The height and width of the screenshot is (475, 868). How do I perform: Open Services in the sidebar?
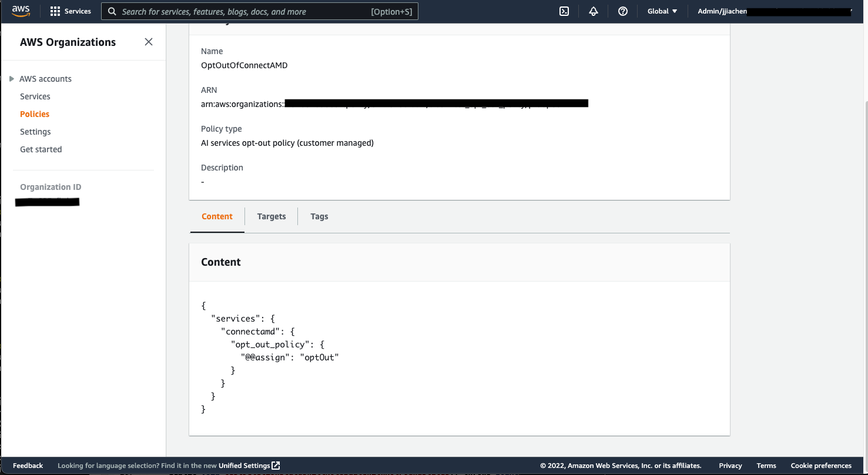35,96
